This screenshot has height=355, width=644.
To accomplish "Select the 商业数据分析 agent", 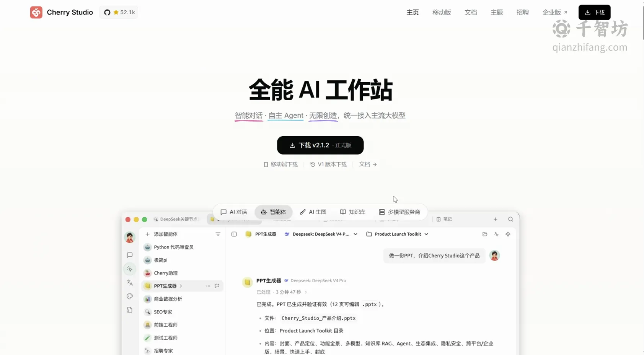I will [x=182, y=299].
